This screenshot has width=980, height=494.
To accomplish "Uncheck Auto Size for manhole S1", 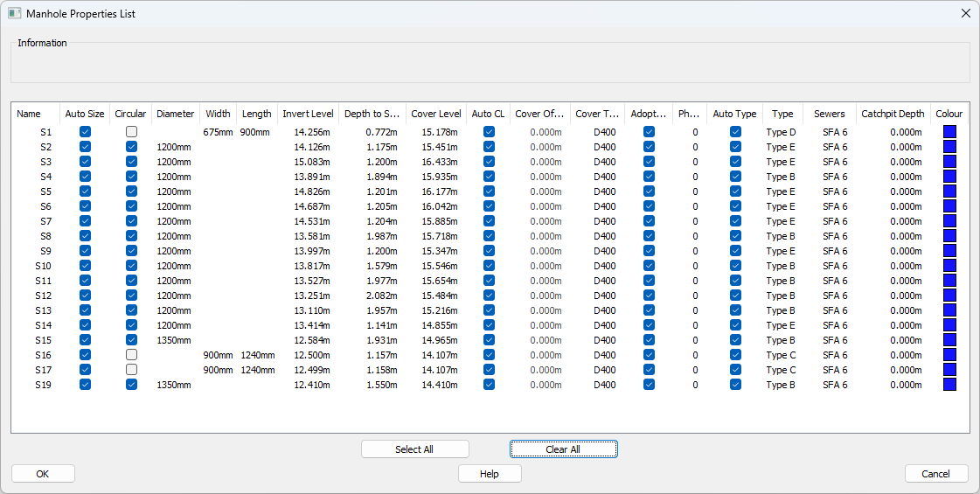I will [x=85, y=132].
